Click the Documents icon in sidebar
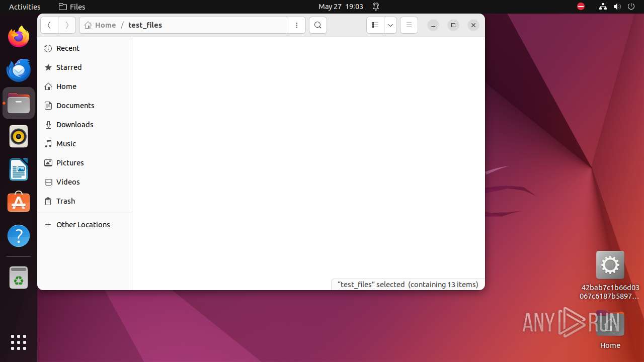Viewport: 644px width, 362px height. (48, 106)
